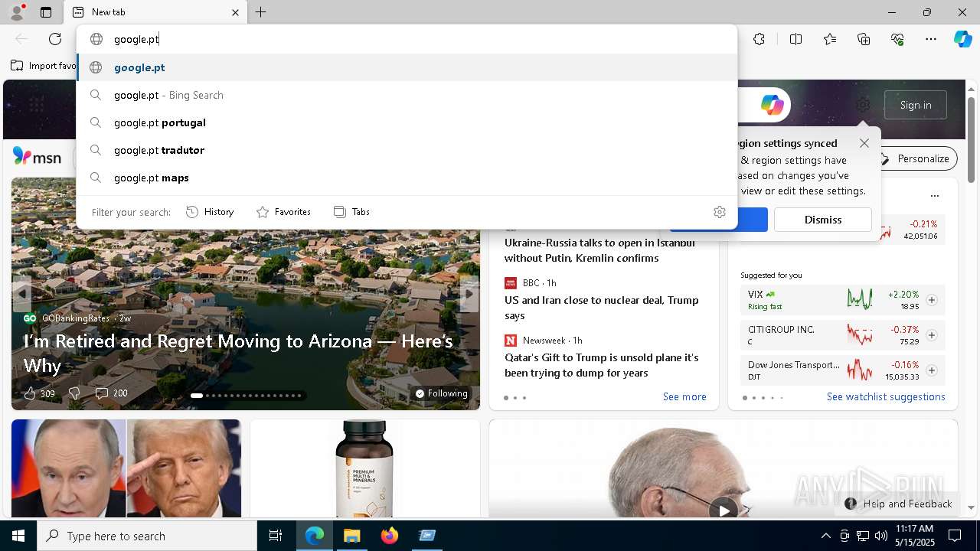Image resolution: width=980 pixels, height=551 pixels.
Task: Toggle Following for GOBankingRates
Action: [441, 393]
